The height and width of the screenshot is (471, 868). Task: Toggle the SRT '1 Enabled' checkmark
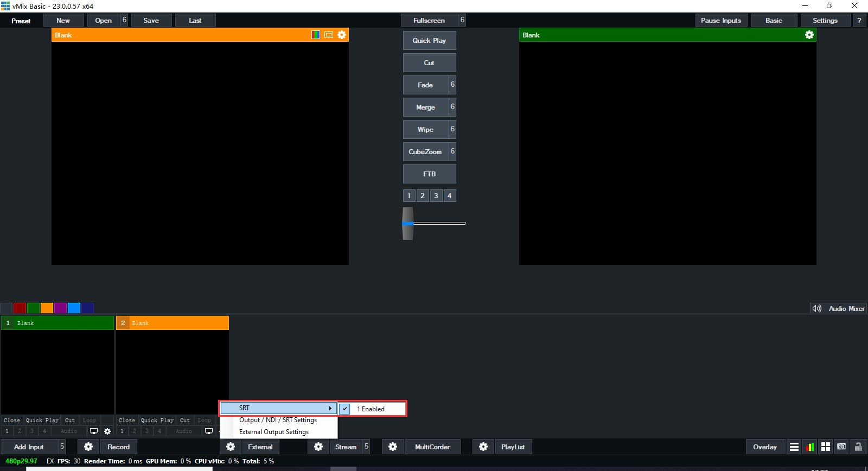tap(346, 409)
